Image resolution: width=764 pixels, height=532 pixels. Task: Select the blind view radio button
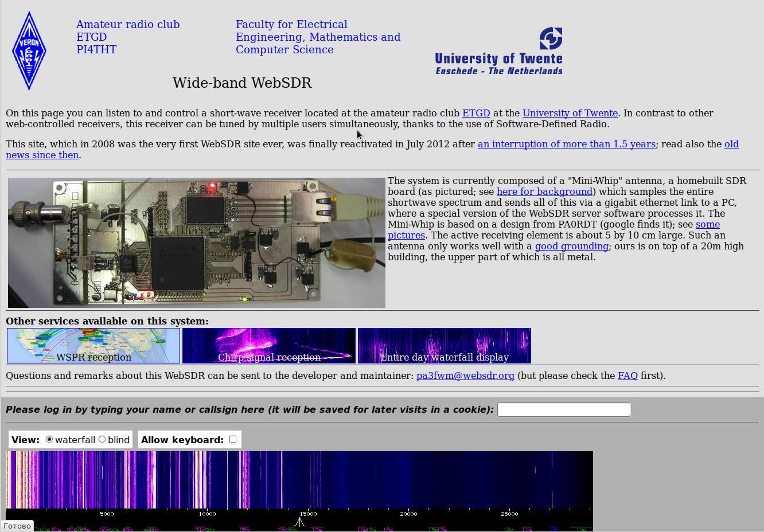102,439
